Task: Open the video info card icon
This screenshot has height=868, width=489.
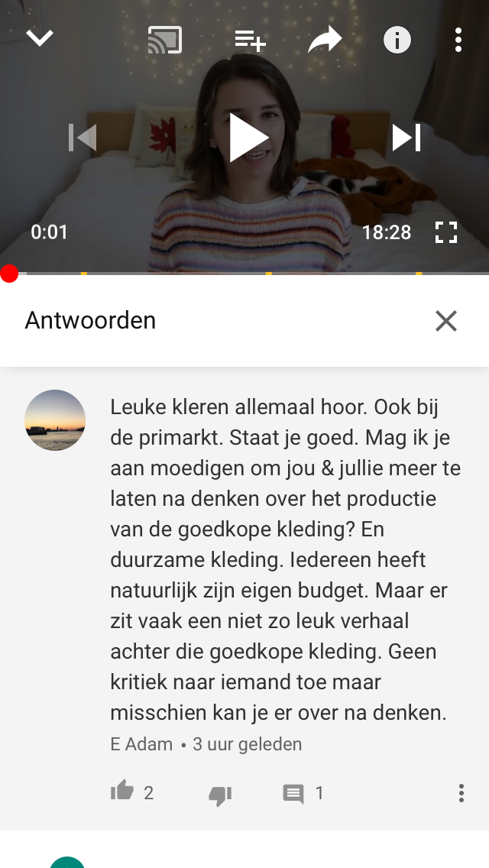Action: [x=397, y=40]
